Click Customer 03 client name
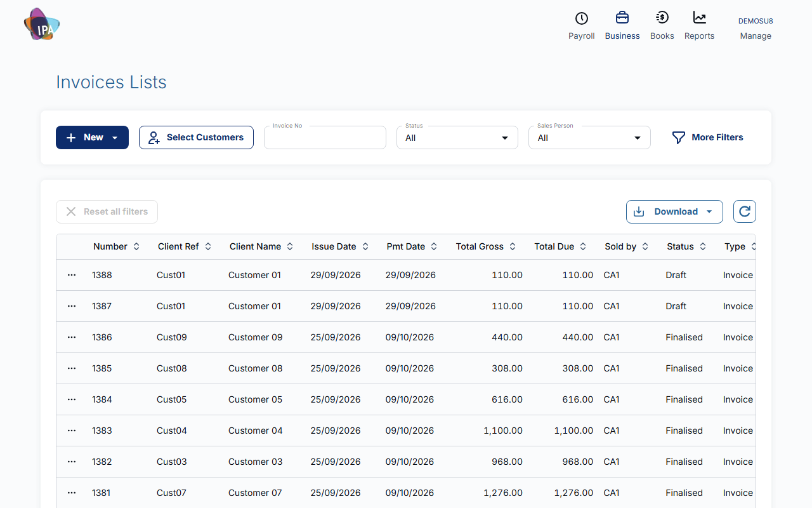 coord(255,462)
